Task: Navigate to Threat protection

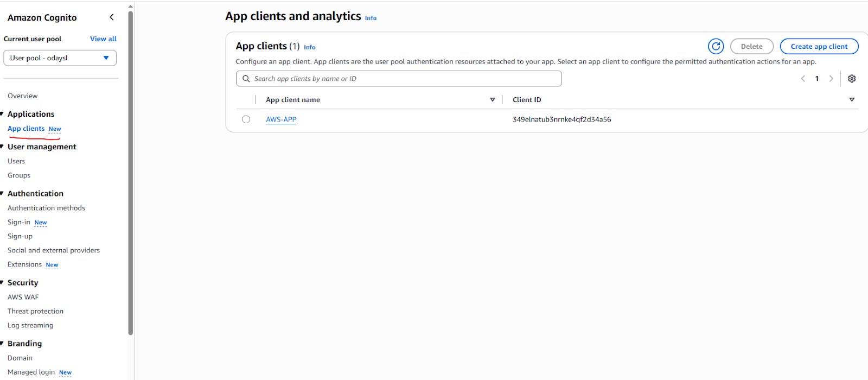Action: pyautogui.click(x=35, y=311)
